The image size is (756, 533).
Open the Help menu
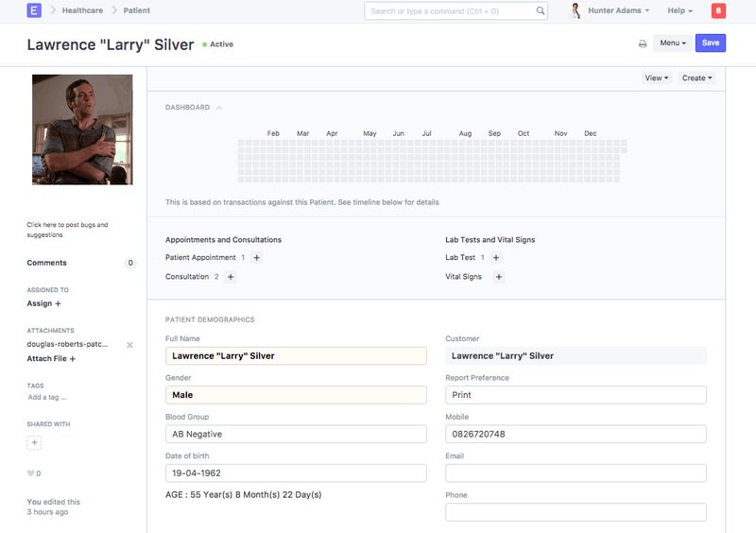[679, 10]
